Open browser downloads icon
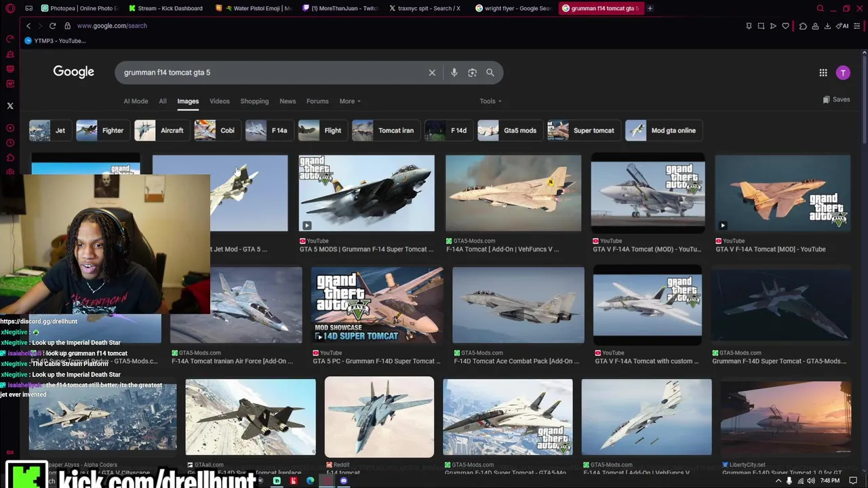The height and width of the screenshot is (488, 868). point(827,26)
